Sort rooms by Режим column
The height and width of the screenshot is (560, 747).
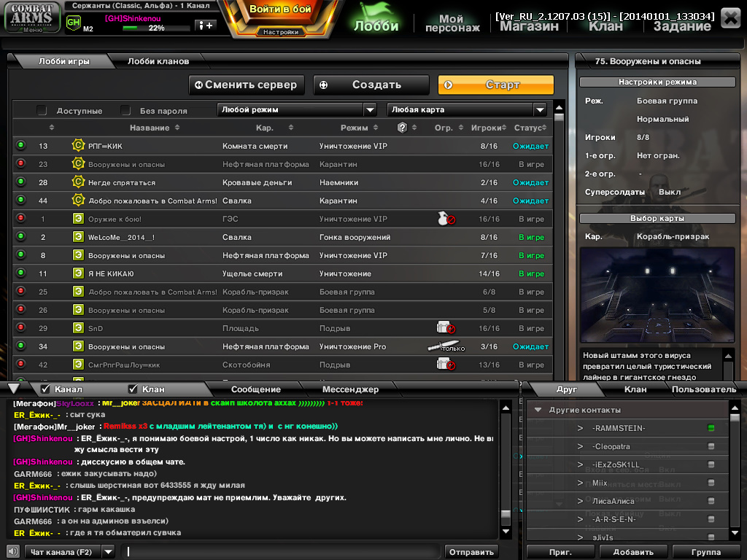(x=359, y=128)
